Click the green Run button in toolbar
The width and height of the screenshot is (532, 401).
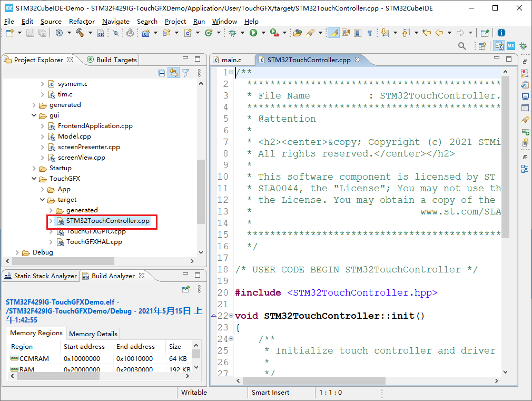tap(253, 33)
